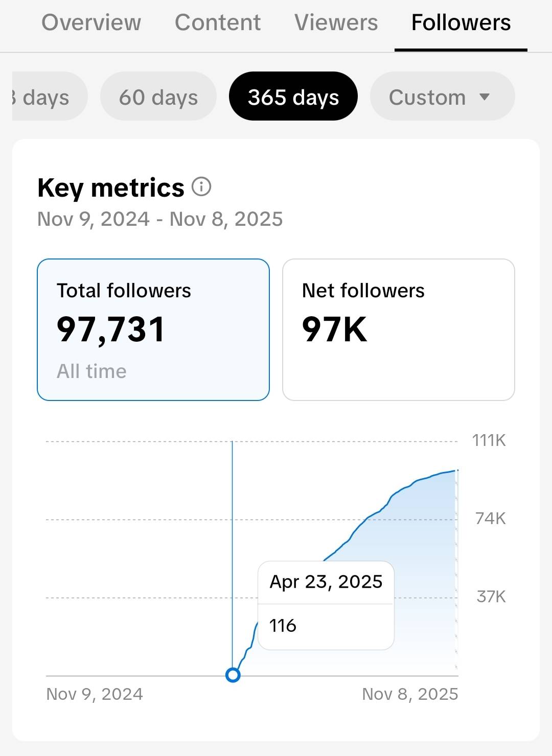Image resolution: width=552 pixels, height=756 pixels.
Task: Select the Total followers card
Action: point(153,329)
